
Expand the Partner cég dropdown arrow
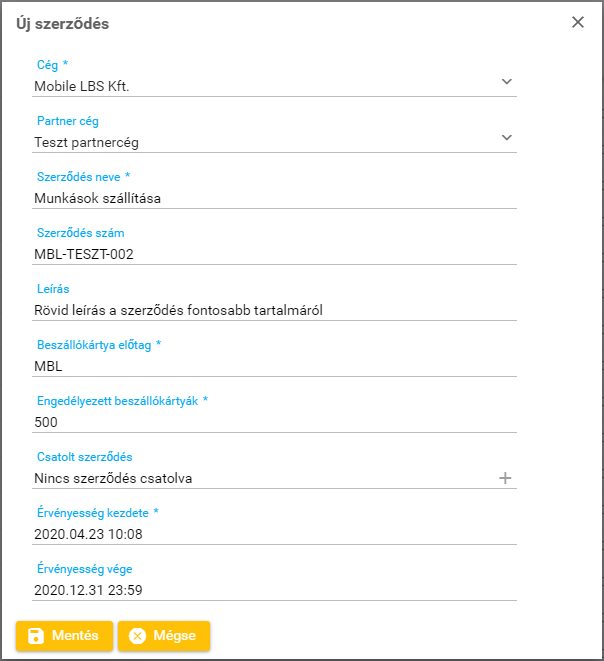tap(506, 137)
